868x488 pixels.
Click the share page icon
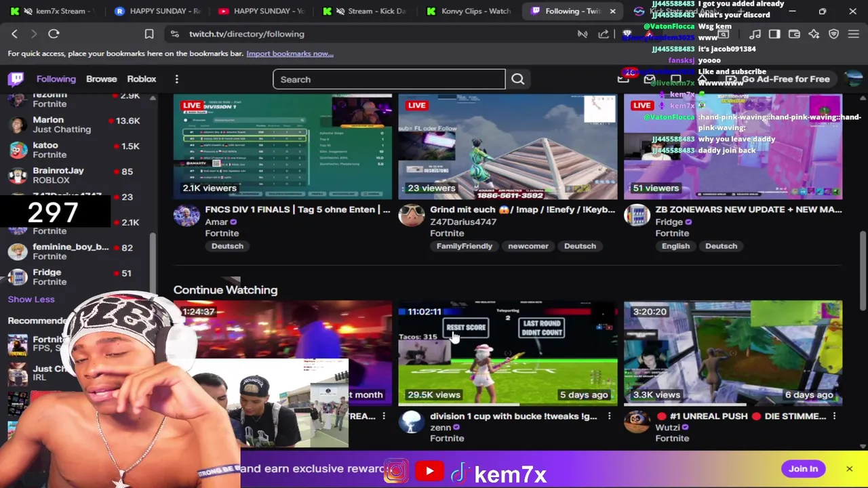603,34
